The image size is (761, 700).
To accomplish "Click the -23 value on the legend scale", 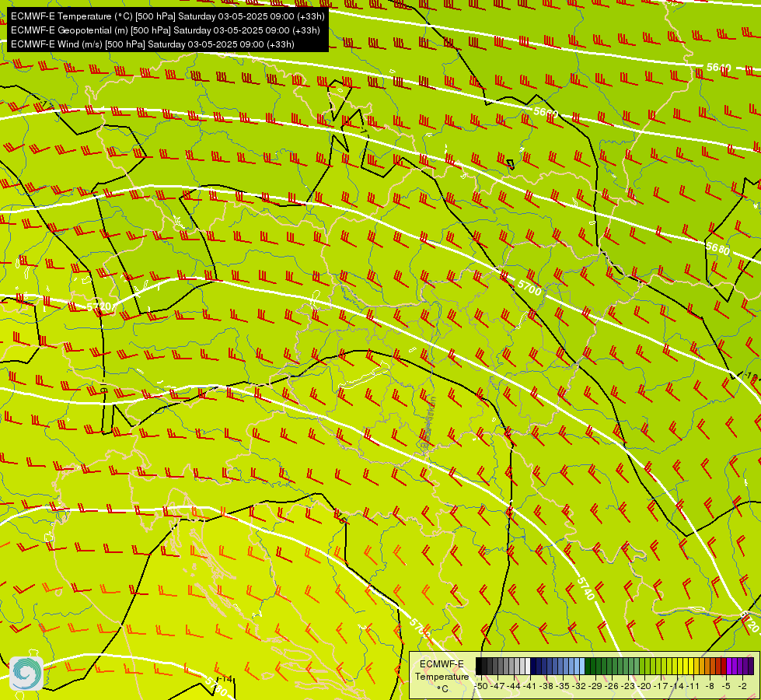I will pos(628,686).
